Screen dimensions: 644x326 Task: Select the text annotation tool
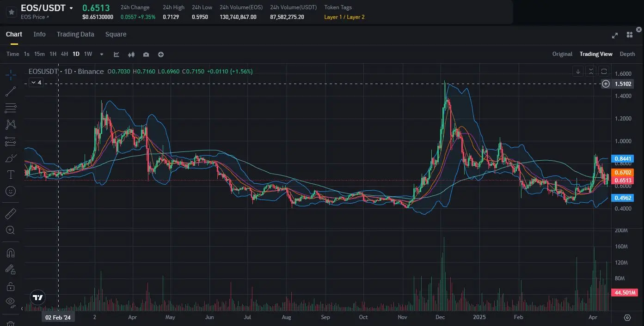(11, 175)
